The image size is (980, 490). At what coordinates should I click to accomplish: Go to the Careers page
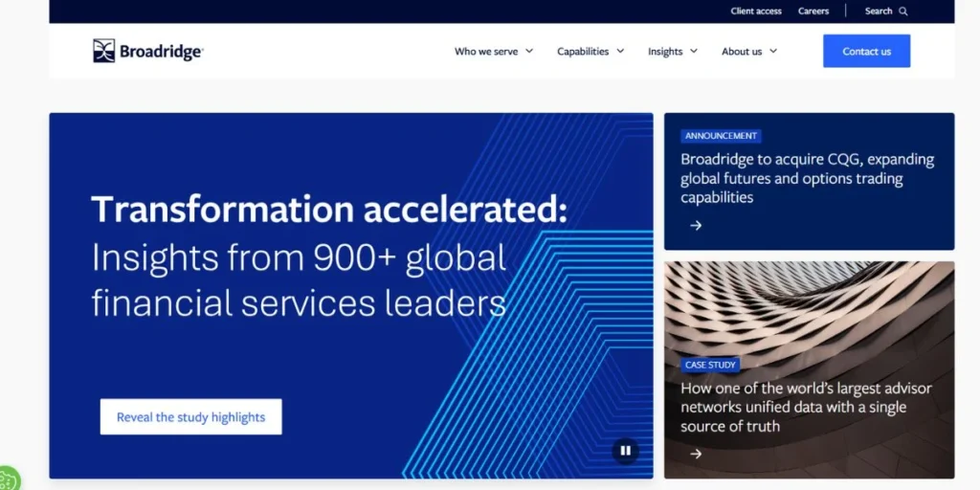pyautogui.click(x=813, y=11)
